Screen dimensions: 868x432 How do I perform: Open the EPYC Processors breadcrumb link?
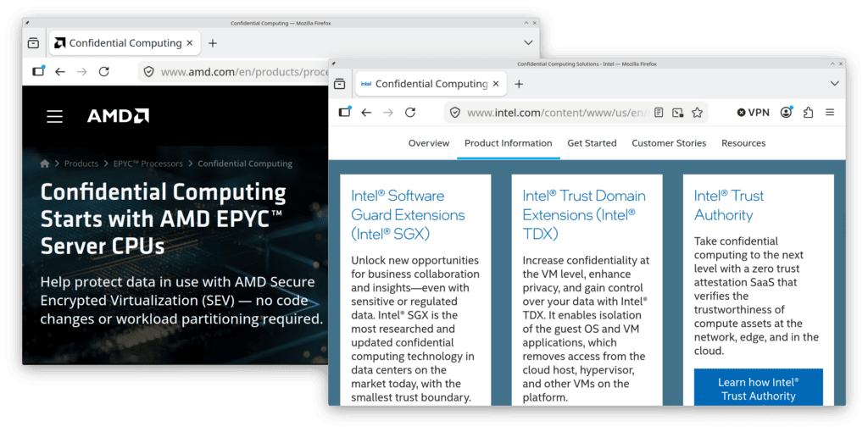[147, 163]
